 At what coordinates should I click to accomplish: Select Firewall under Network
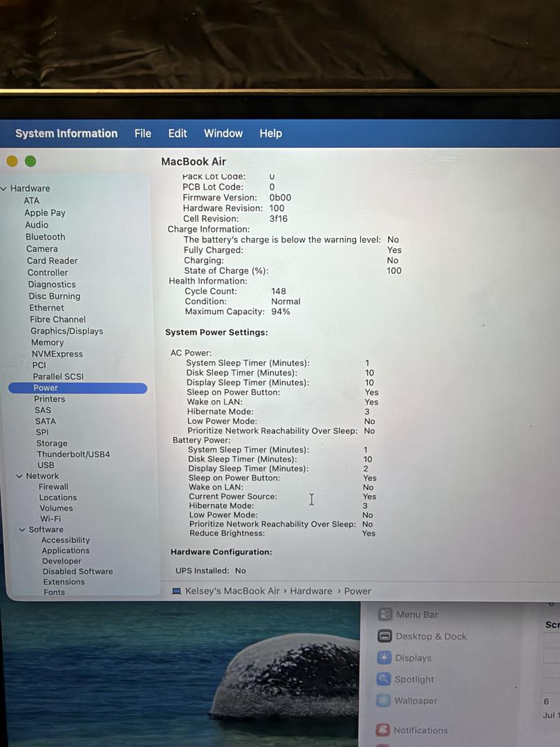53,486
